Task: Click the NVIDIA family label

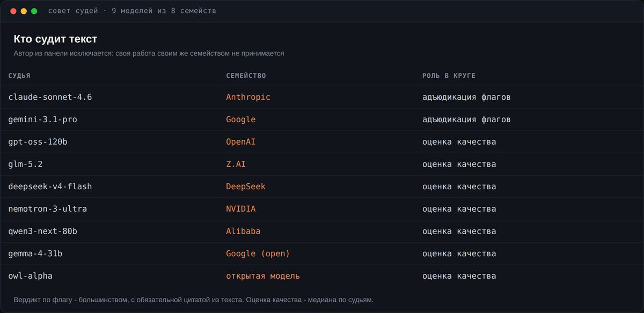Action: point(240,209)
